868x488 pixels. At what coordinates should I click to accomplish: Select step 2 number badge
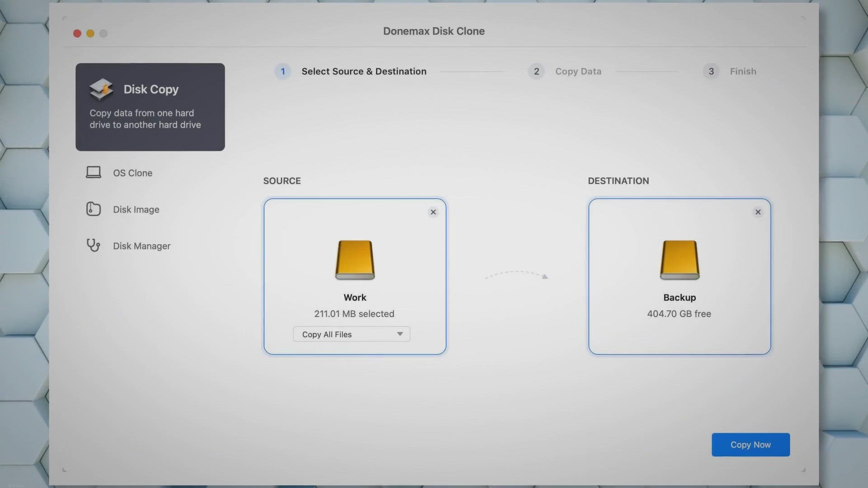click(x=536, y=71)
